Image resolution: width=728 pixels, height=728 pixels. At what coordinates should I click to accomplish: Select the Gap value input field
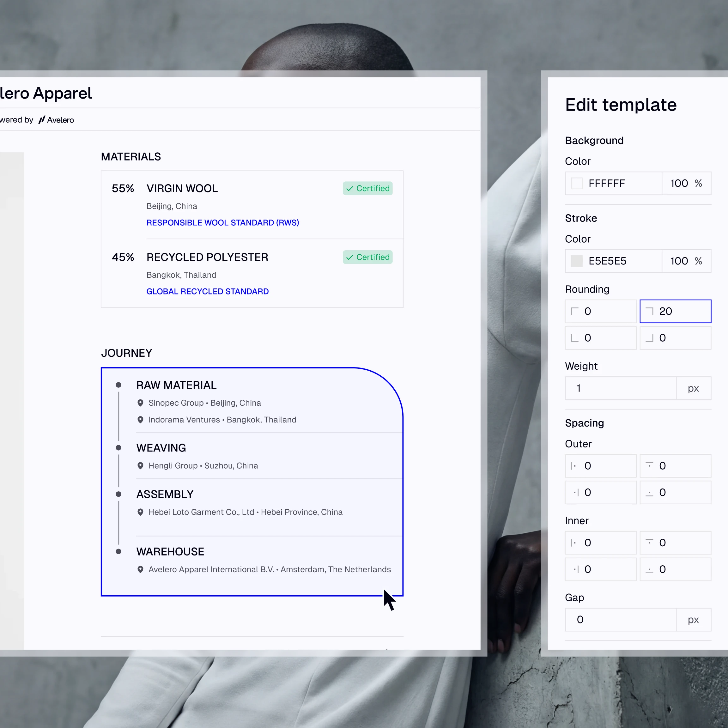pyautogui.click(x=618, y=620)
